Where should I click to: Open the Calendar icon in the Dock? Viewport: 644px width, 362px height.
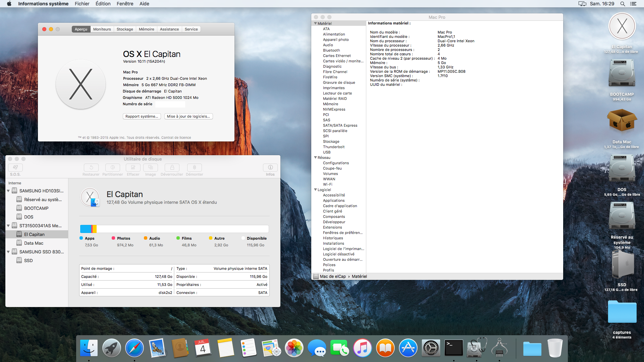[203, 348]
